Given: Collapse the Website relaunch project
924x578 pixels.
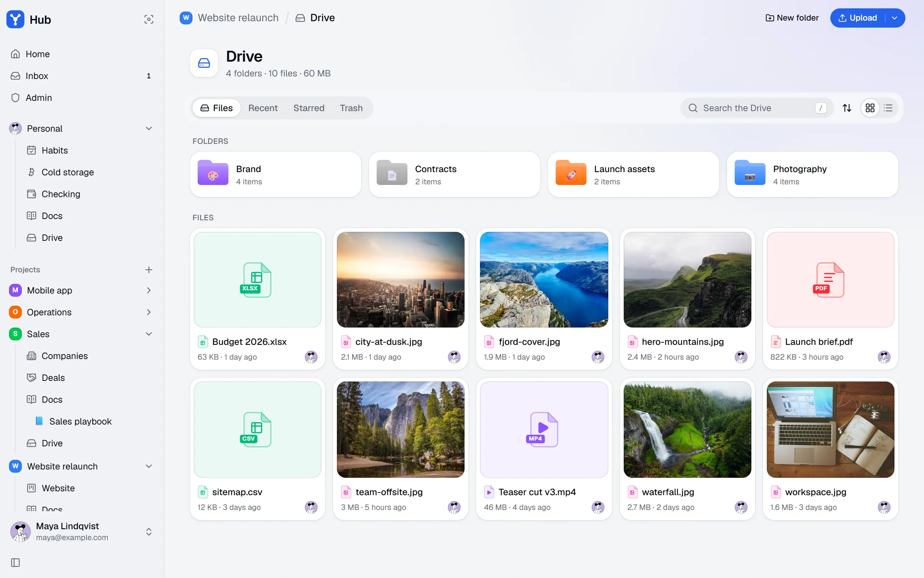Looking at the screenshot, I should point(149,466).
